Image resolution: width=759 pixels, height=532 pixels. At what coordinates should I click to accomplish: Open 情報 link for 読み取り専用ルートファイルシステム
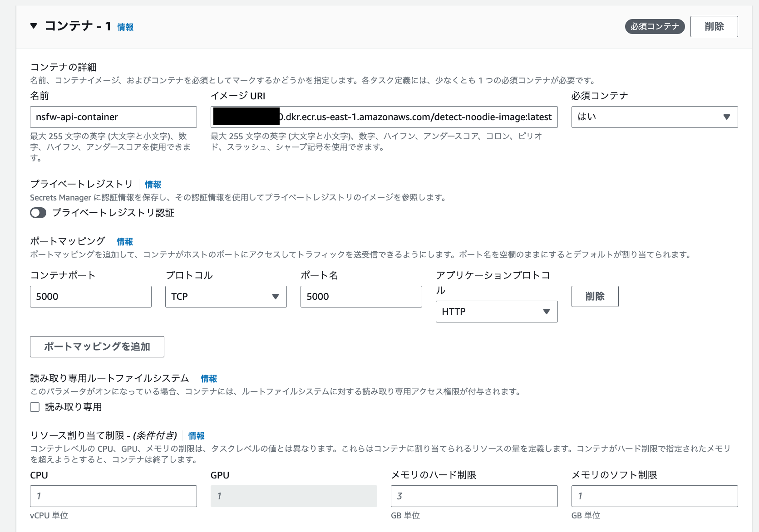(x=209, y=379)
